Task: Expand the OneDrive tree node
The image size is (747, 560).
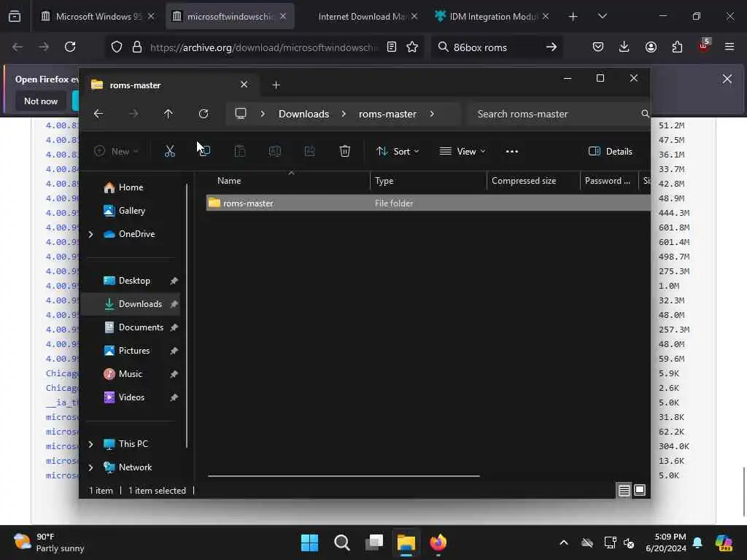Action: (90, 234)
